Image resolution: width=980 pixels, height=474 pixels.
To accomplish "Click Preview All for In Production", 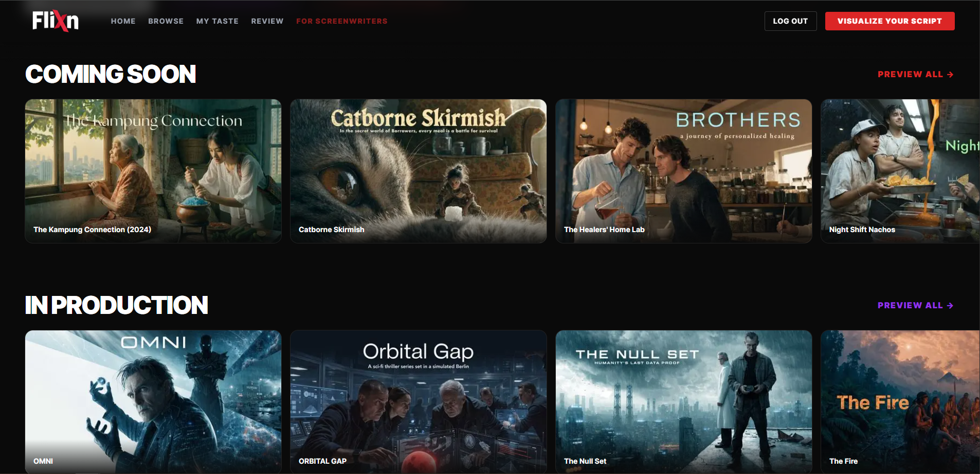I will tap(916, 305).
